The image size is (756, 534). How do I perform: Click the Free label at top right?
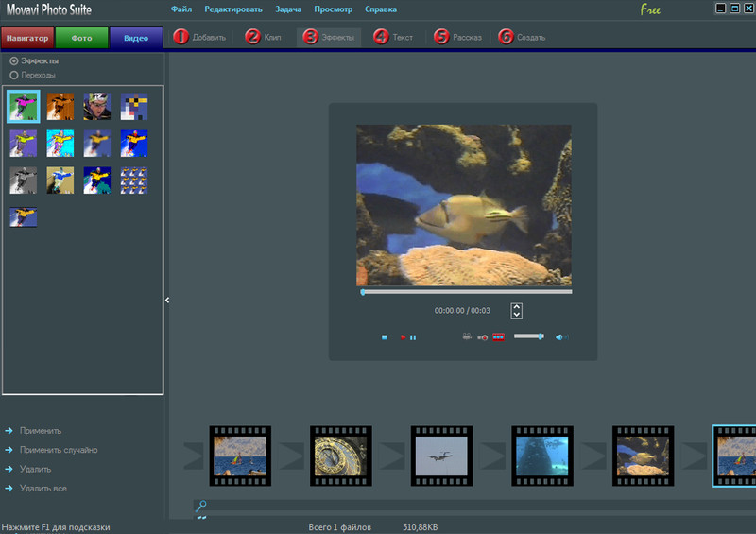650,9
